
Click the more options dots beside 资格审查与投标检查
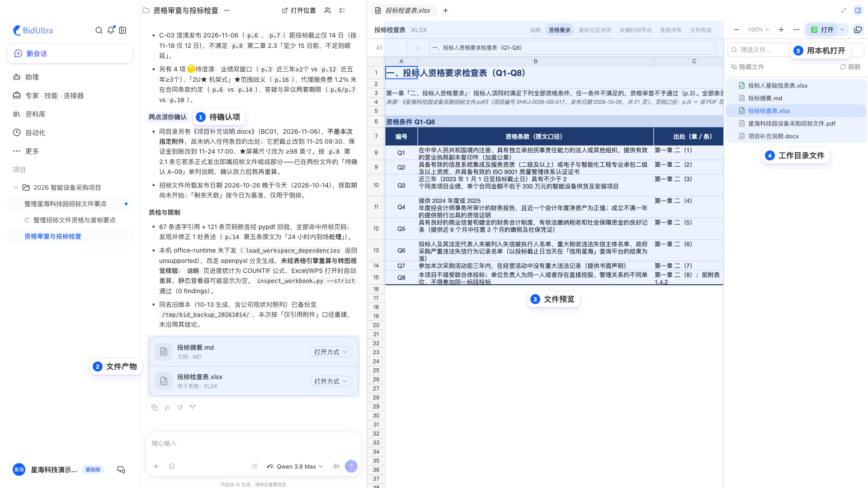tap(226, 10)
